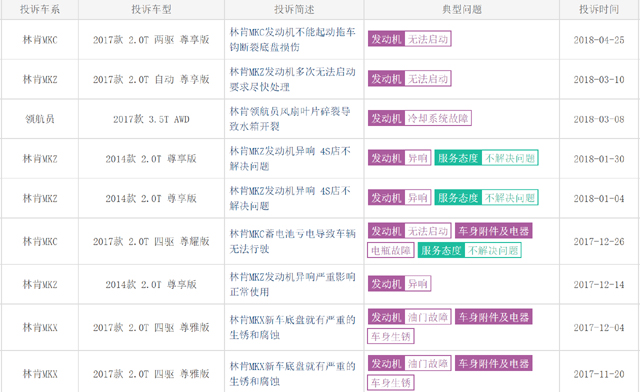Click the 电瓶故障 tag

391,250
